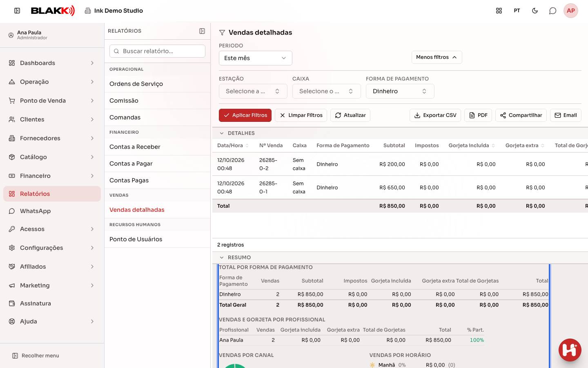Click the BLAKK logo
The height and width of the screenshot is (368, 588).
click(x=53, y=11)
